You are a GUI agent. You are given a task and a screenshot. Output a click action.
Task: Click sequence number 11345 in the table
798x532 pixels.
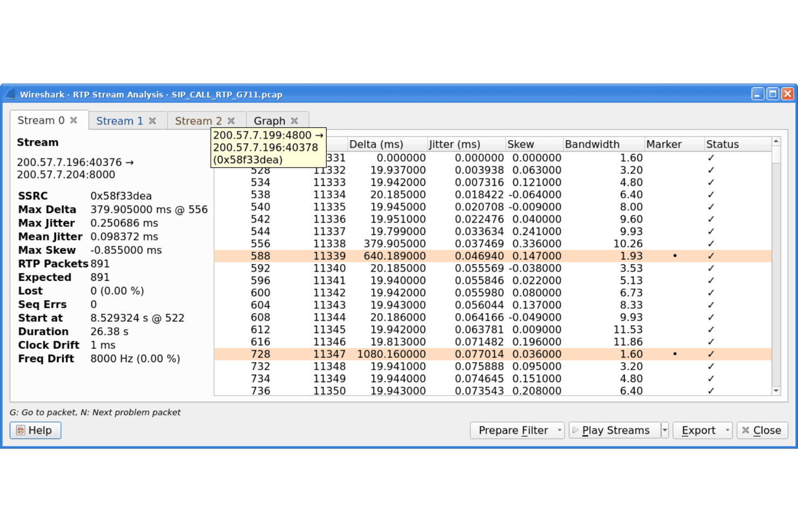(x=329, y=329)
